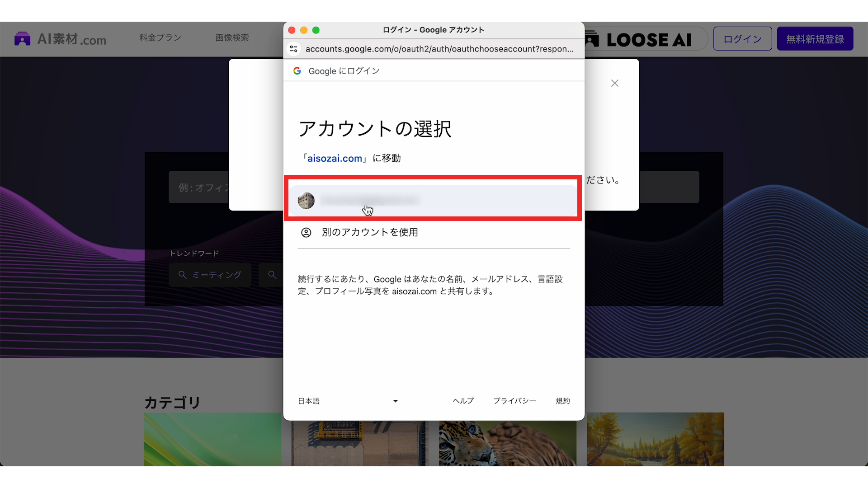This screenshot has height=488, width=868.
Task: Click the Google G logo icon
Action: click(297, 71)
